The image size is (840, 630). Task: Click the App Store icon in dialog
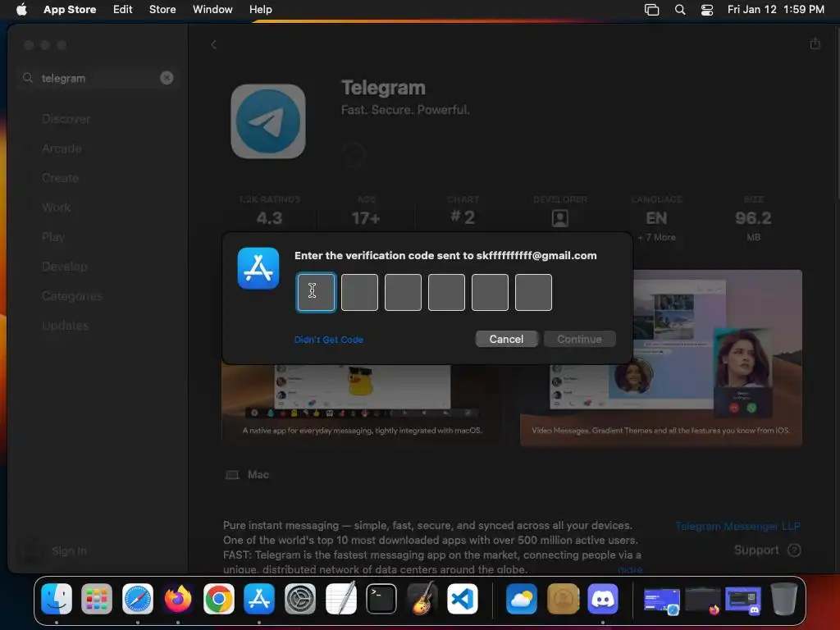click(258, 268)
